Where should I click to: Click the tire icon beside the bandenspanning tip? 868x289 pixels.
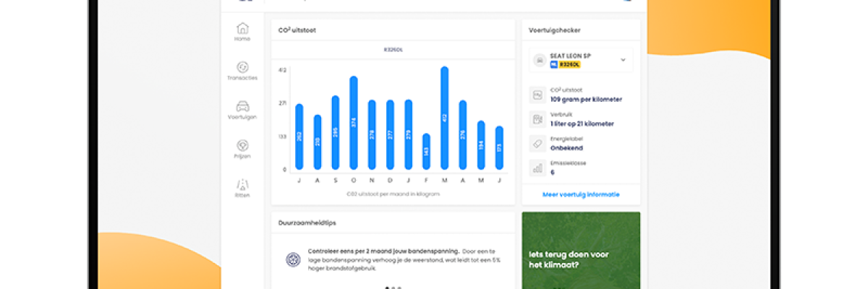pos(293,260)
